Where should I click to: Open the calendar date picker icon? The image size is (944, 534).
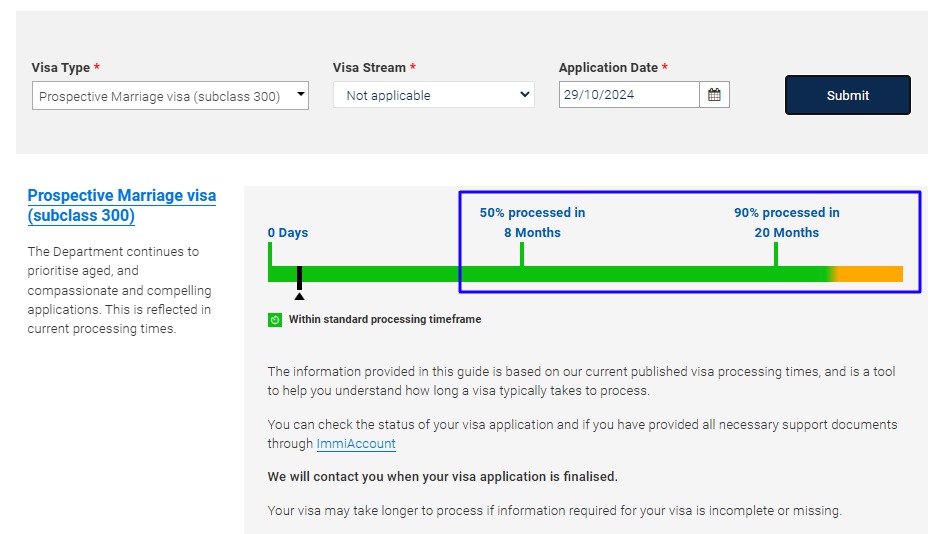pyautogui.click(x=714, y=95)
